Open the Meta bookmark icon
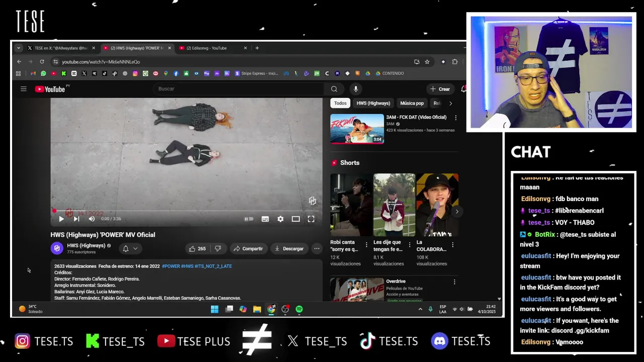The image size is (644, 362). click(286, 73)
